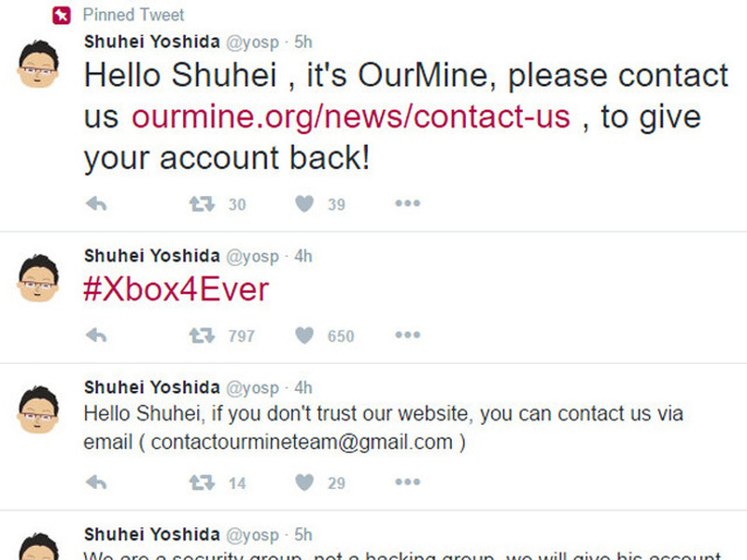Open avatar beside the #Xbox4Ever tweet

39,277
